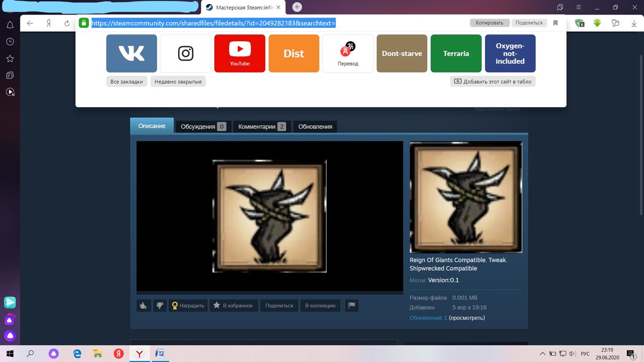Switch to the Описание tab
Viewport: 644px width, 362px height.
[152, 126]
